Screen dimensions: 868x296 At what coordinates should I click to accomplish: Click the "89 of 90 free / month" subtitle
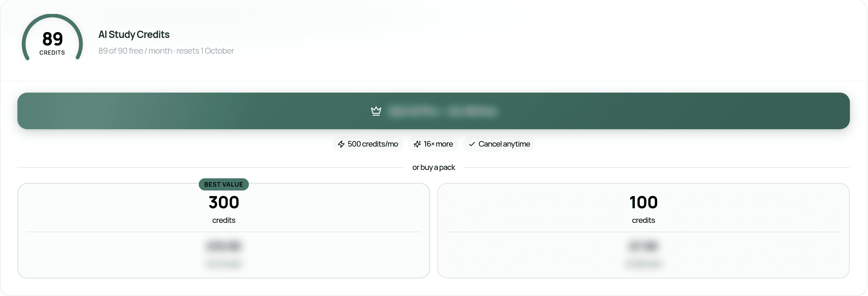point(166,51)
